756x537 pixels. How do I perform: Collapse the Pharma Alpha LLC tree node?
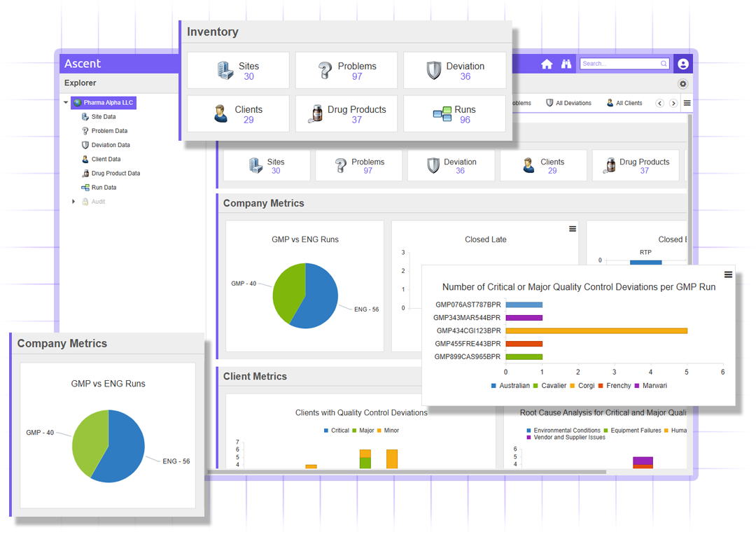[x=66, y=103]
